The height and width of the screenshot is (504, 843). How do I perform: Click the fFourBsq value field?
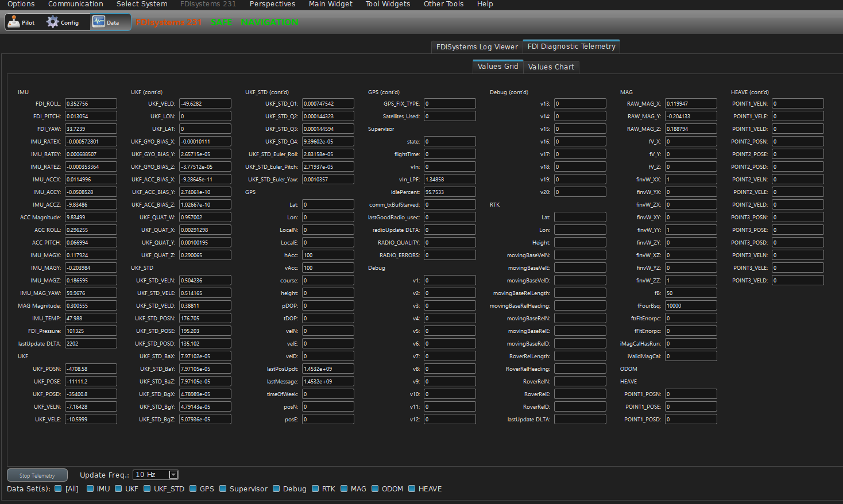[x=691, y=306]
